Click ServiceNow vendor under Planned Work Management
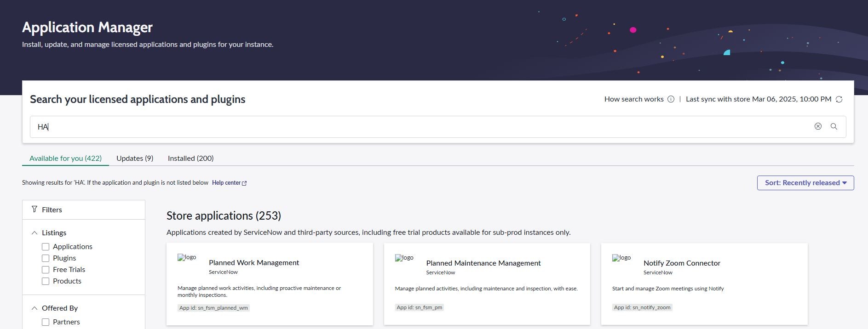This screenshot has width=868, height=329. (223, 272)
